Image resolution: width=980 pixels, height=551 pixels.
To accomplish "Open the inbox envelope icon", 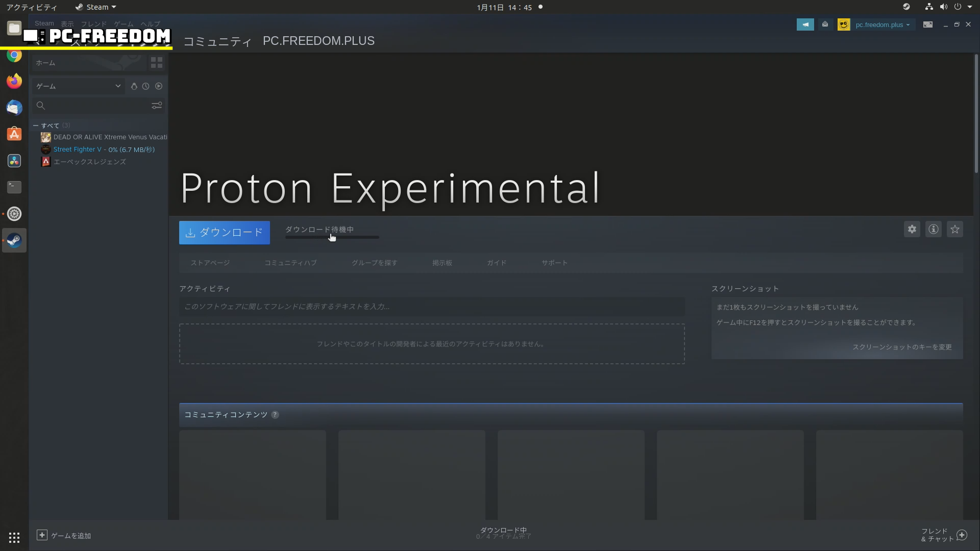I will 825,24.
